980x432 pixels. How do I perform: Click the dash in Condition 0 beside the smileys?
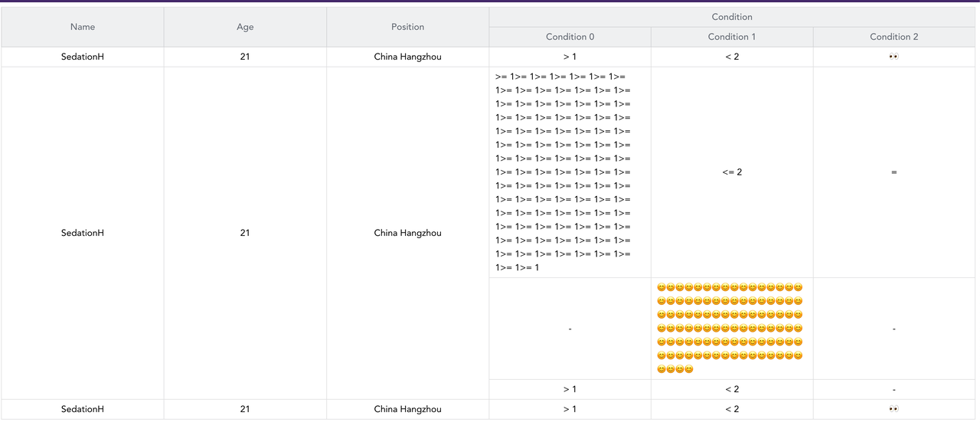570,329
